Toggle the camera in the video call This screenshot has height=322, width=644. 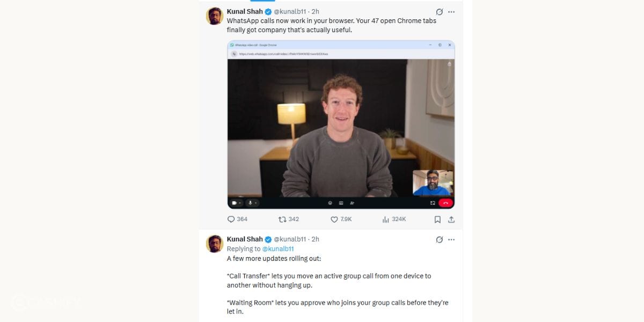click(235, 203)
